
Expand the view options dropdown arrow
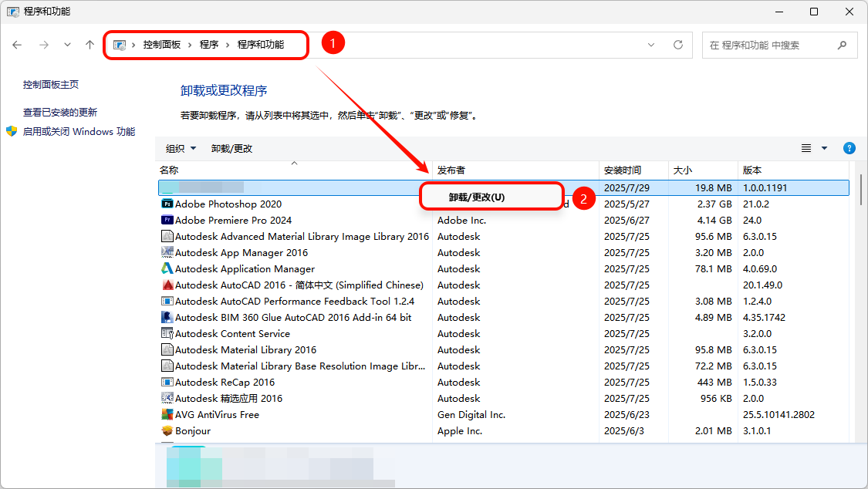point(824,148)
